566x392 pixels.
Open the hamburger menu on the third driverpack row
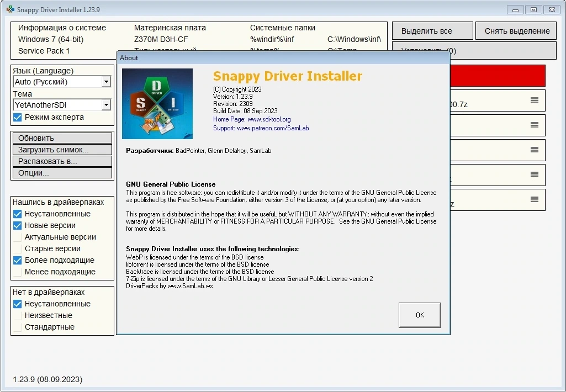pos(535,150)
